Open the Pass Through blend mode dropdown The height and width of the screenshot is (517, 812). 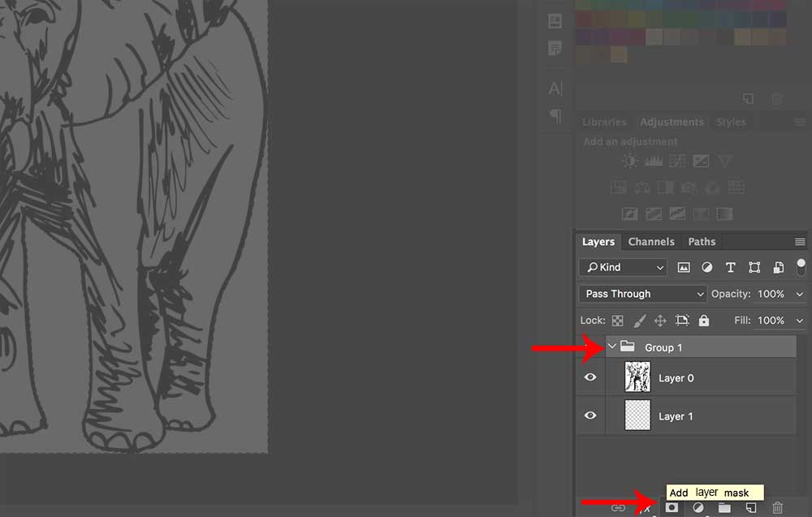[642, 294]
